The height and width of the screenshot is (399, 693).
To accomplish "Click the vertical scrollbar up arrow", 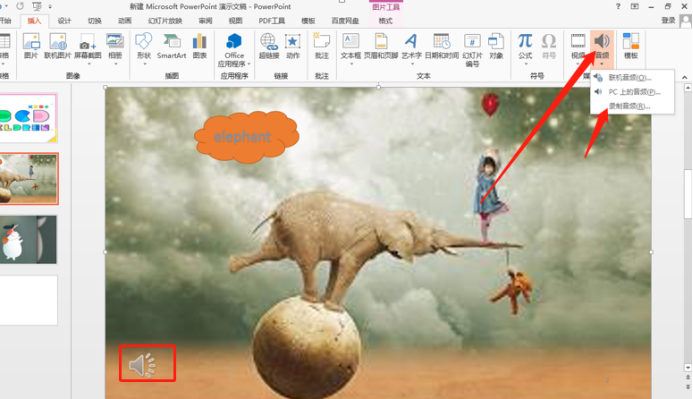I will (688, 88).
